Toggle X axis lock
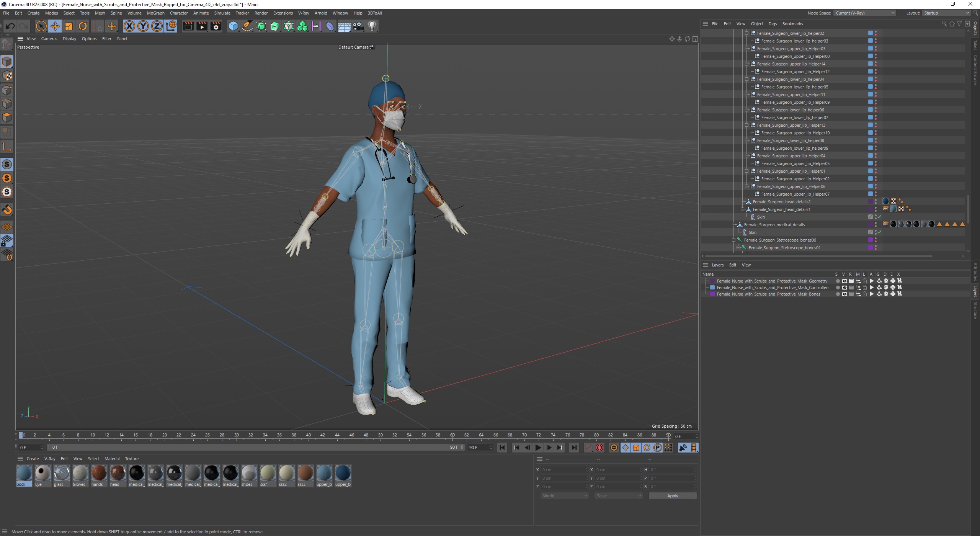Image resolution: width=980 pixels, height=536 pixels. tap(129, 26)
